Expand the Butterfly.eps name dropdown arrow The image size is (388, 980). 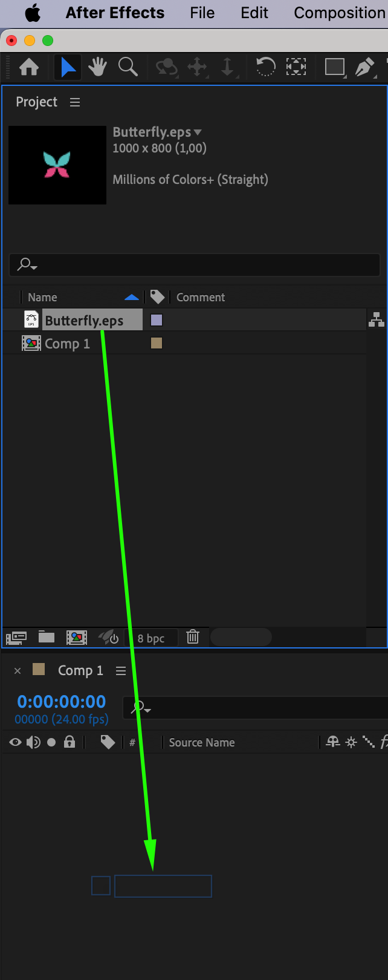coord(198,132)
